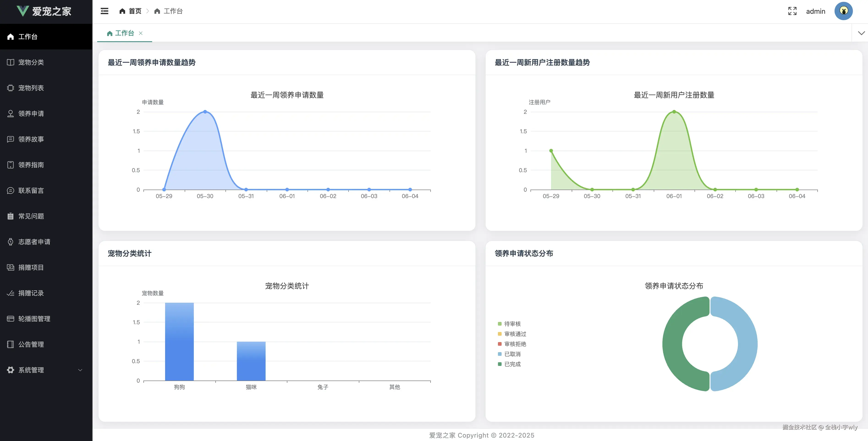Open 捐赠项目 from the sidebar menu

pyautogui.click(x=31, y=267)
